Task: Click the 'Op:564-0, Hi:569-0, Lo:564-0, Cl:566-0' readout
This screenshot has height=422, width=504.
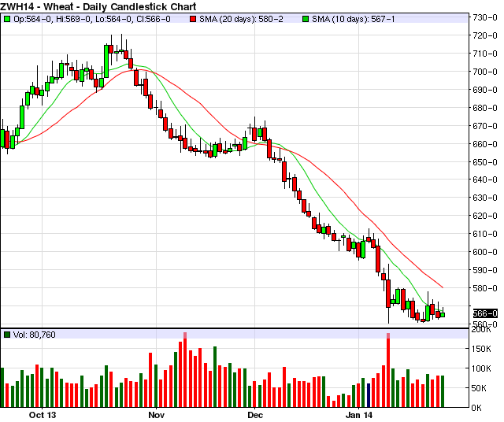Action: click(x=92, y=19)
